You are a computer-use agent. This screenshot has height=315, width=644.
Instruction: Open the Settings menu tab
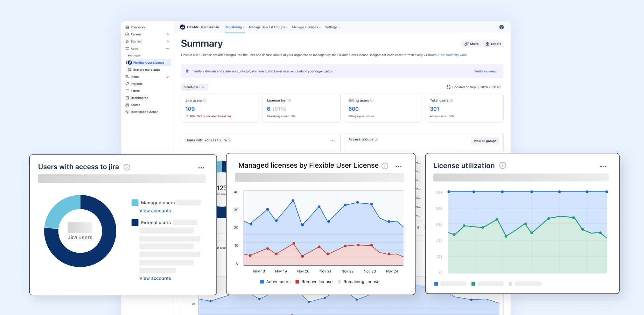332,27
